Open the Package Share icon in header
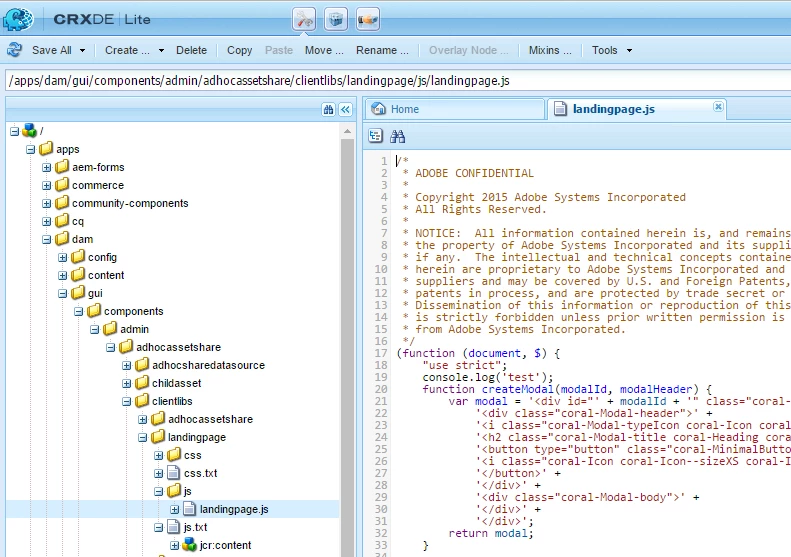 367,19
